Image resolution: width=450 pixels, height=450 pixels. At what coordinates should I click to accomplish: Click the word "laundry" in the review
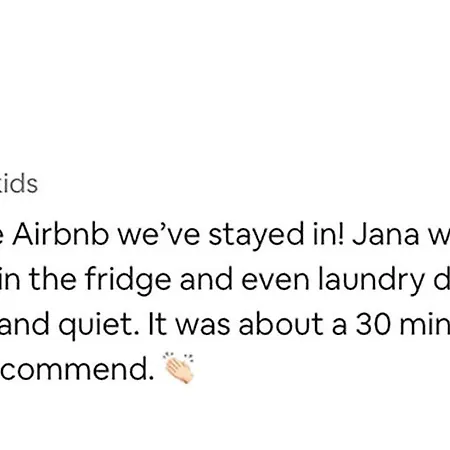[x=371, y=279]
